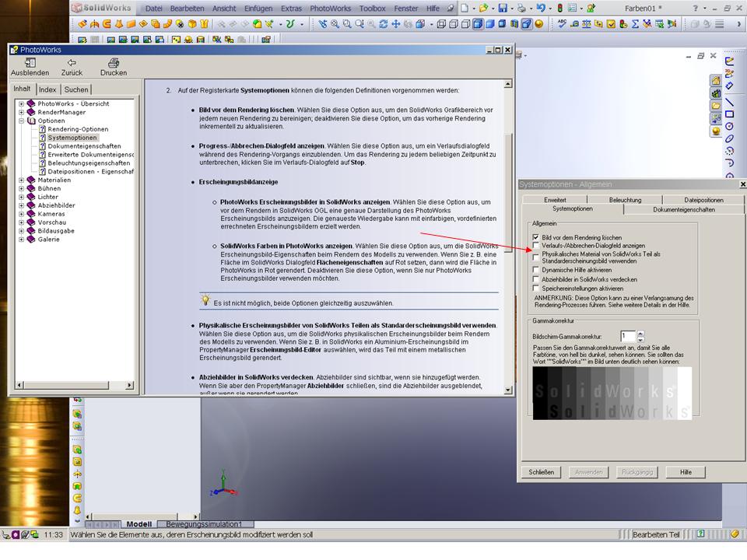The width and height of the screenshot is (747, 560).
Task: Open the Bewegungssimulation1 tab at the bottom
Action: click(204, 524)
